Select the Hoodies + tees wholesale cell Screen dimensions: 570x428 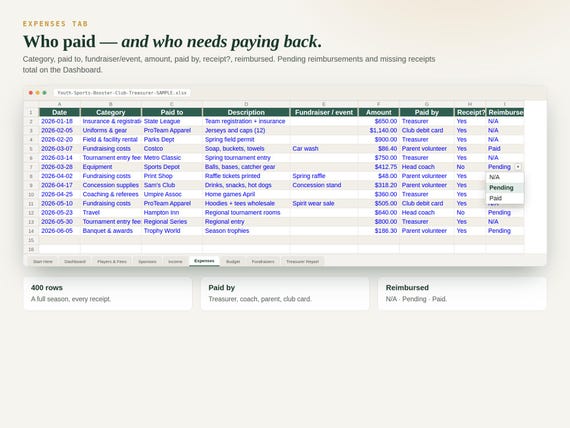pyautogui.click(x=246, y=203)
